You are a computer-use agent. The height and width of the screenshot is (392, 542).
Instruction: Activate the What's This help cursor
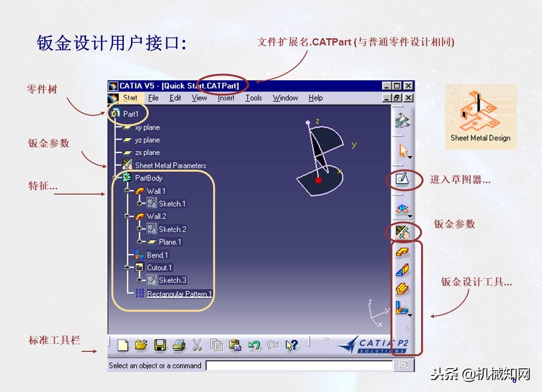point(292,345)
